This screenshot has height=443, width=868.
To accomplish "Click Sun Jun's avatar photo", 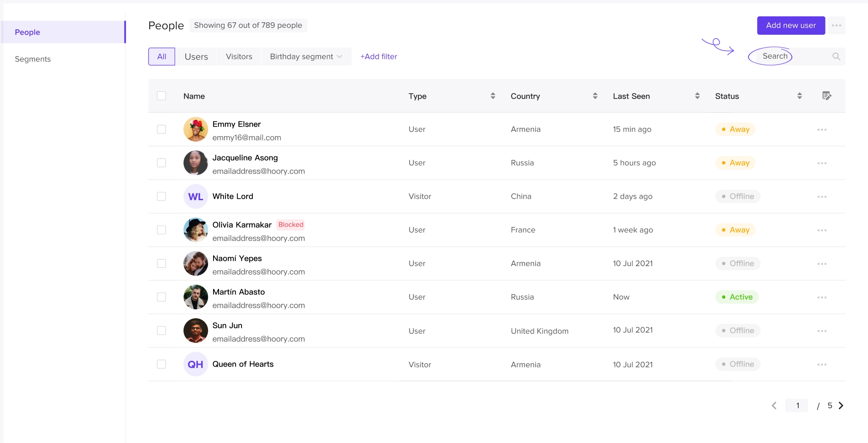I will [x=196, y=331].
